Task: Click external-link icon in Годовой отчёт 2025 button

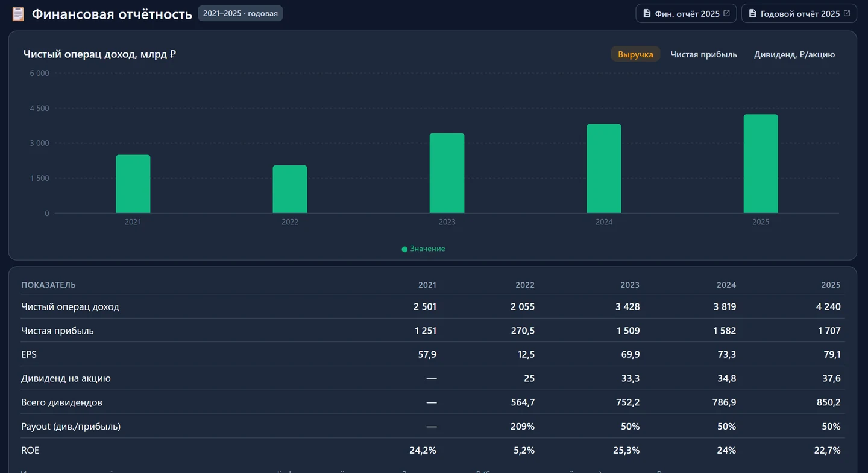Action: [846, 13]
